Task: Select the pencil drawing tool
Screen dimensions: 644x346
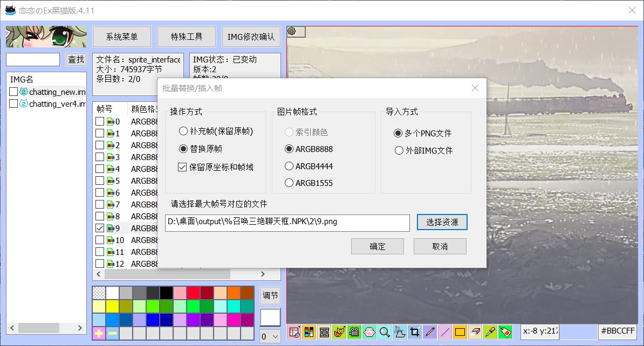Action: (429, 332)
